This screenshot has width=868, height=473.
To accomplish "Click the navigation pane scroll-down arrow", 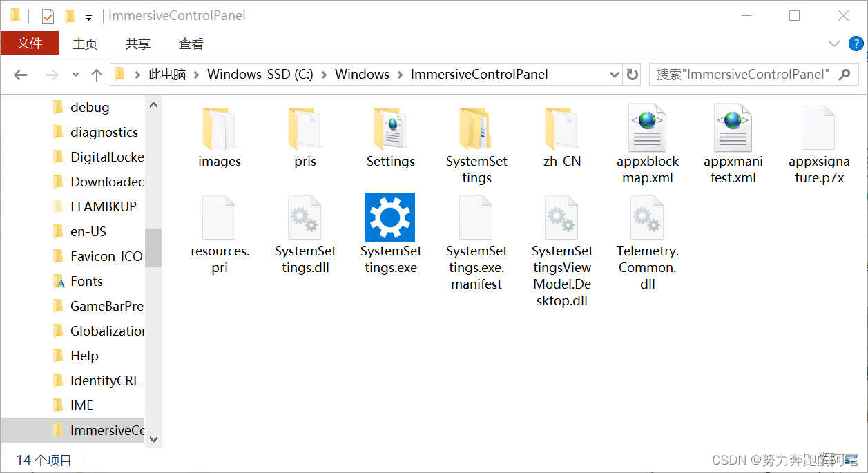I will click(x=153, y=439).
